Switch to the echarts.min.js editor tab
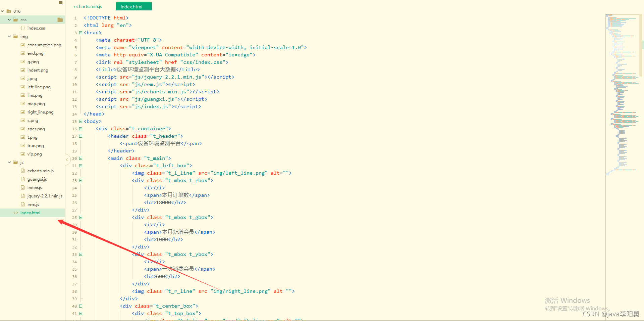This screenshot has width=644, height=321. coord(88,6)
